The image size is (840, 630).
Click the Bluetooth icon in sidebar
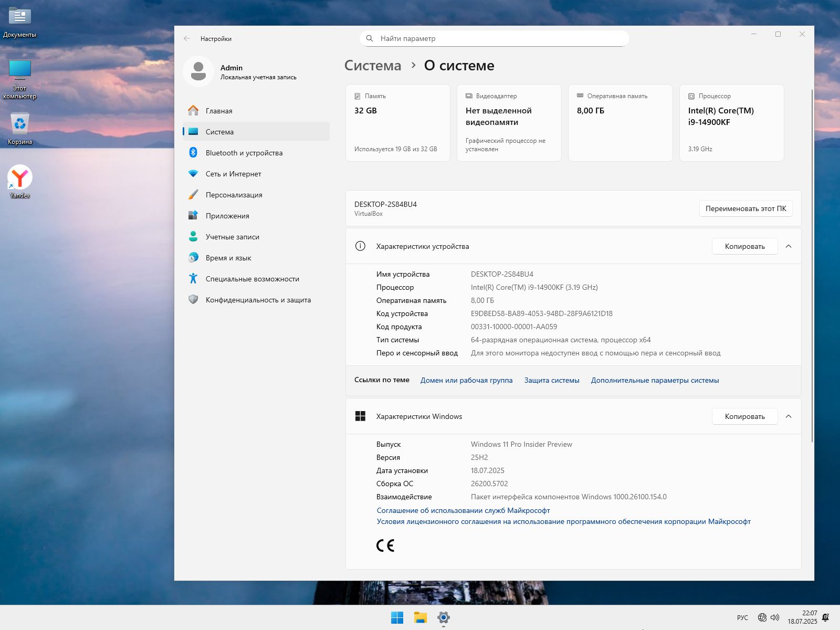(x=193, y=152)
